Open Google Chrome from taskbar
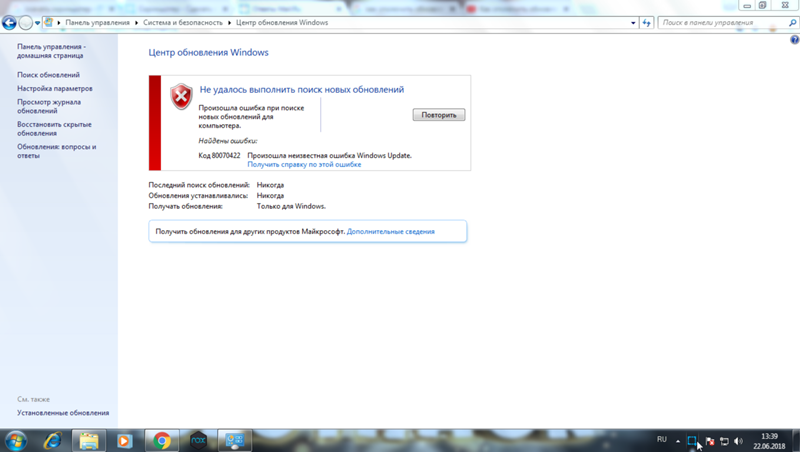The height and width of the screenshot is (452, 800). [x=162, y=441]
